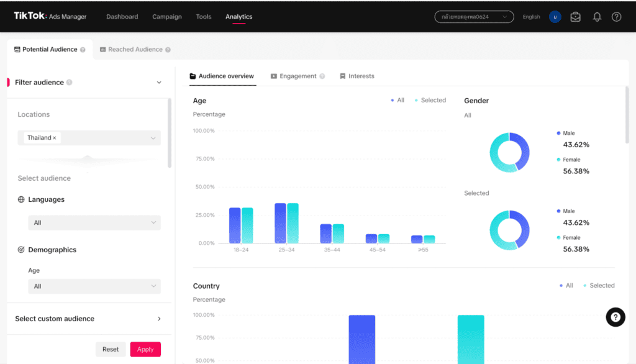Show Potential Audience info tooltip icon
636x364 pixels.
83,50
